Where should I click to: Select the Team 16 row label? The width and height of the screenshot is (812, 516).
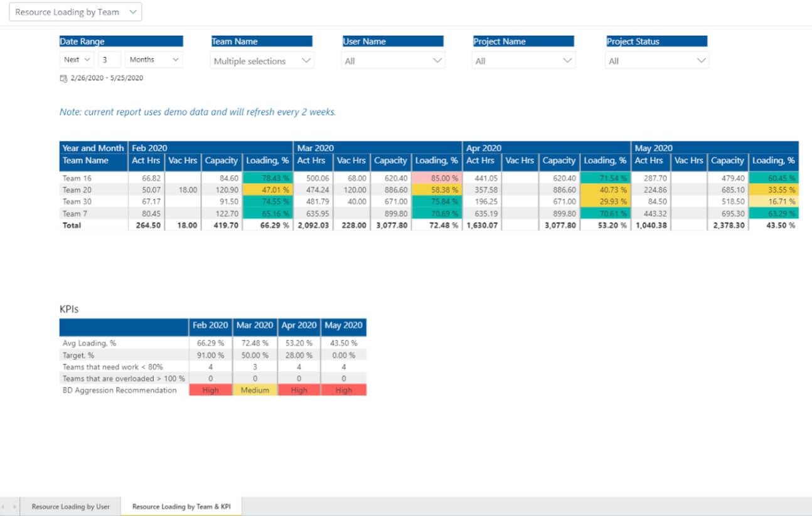click(77, 178)
